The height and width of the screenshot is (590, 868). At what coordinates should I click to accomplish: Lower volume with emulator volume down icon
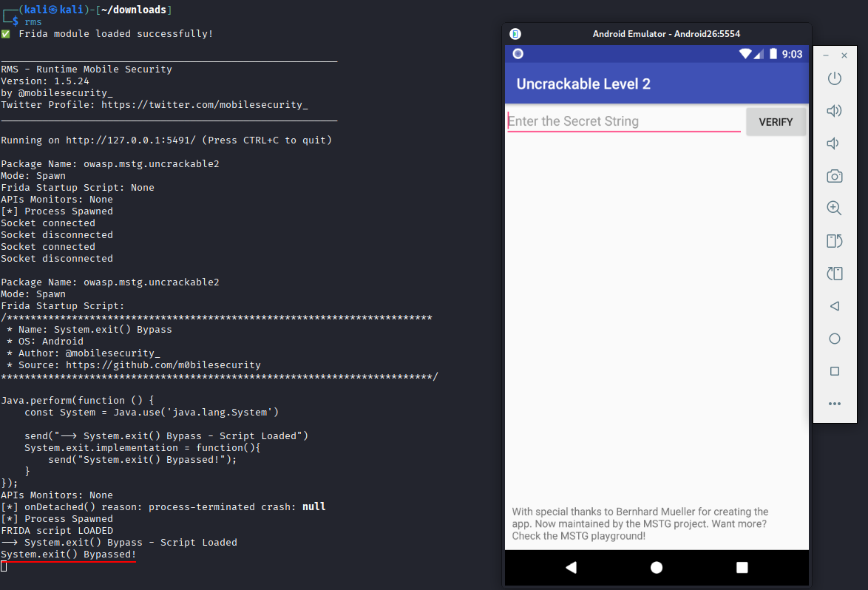[834, 143]
